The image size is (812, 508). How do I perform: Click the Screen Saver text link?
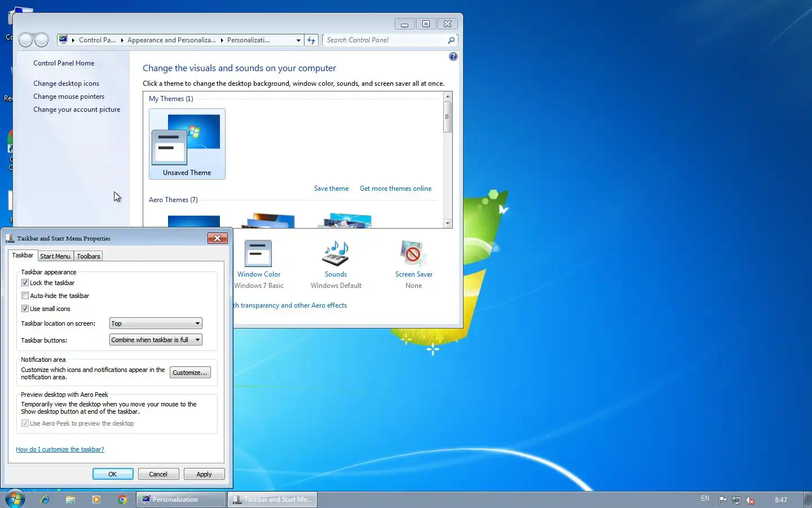[414, 274]
